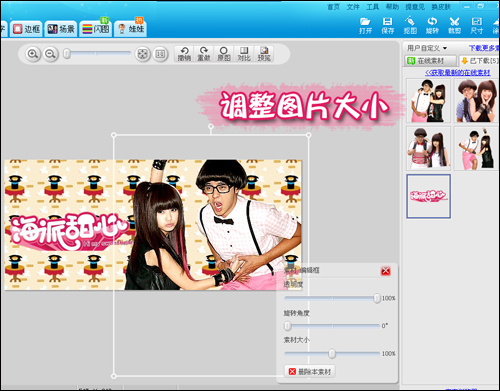Screen dimensions: 500x391
Task: Save image with the 保存 icon
Action: click(x=388, y=25)
